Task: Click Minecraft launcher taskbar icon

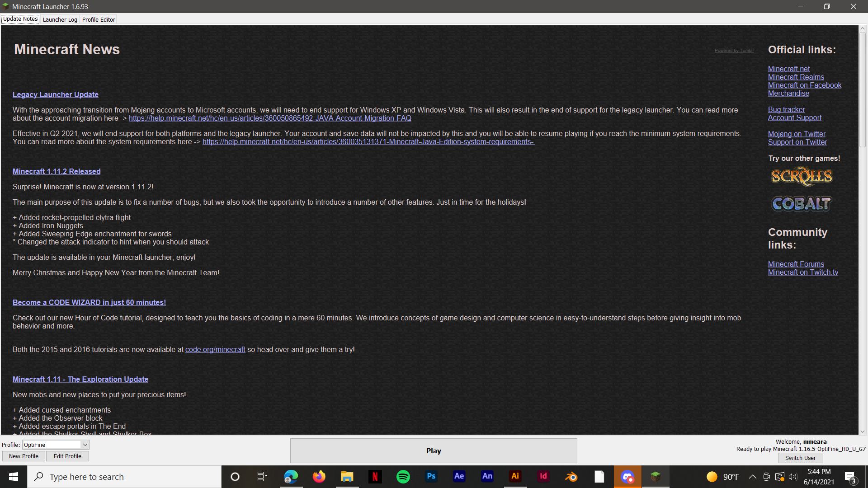Action: click(x=655, y=477)
